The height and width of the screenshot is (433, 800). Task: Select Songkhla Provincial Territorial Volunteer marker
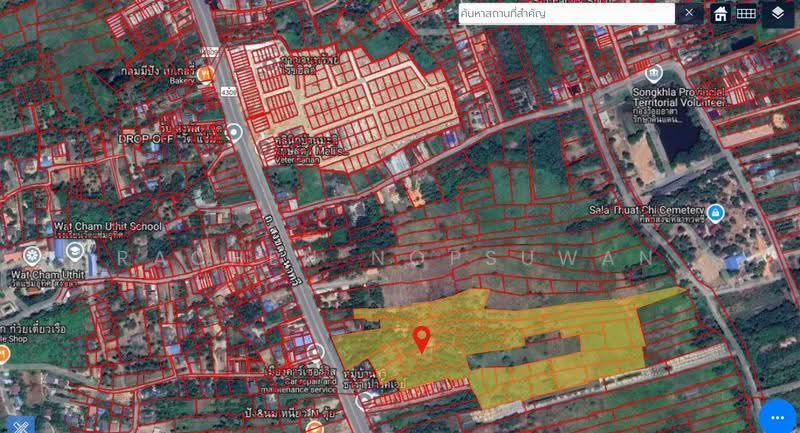(x=654, y=73)
